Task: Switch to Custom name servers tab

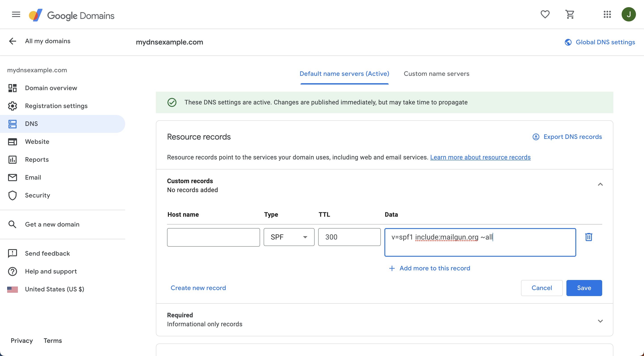Action: click(436, 74)
